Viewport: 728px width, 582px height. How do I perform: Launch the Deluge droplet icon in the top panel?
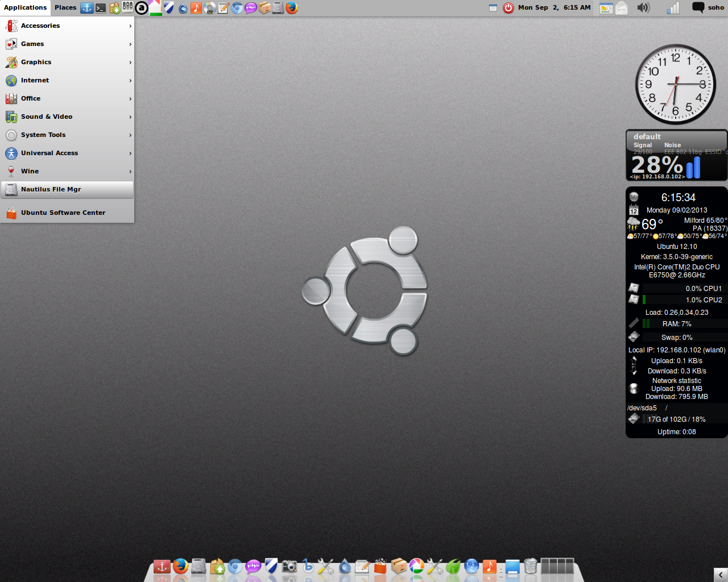183,8
